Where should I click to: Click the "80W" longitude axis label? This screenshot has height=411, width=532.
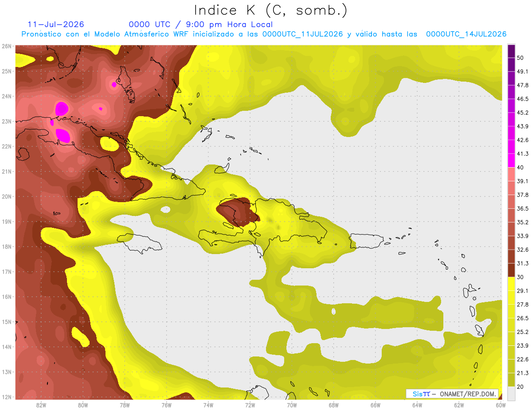pyautogui.click(x=83, y=405)
